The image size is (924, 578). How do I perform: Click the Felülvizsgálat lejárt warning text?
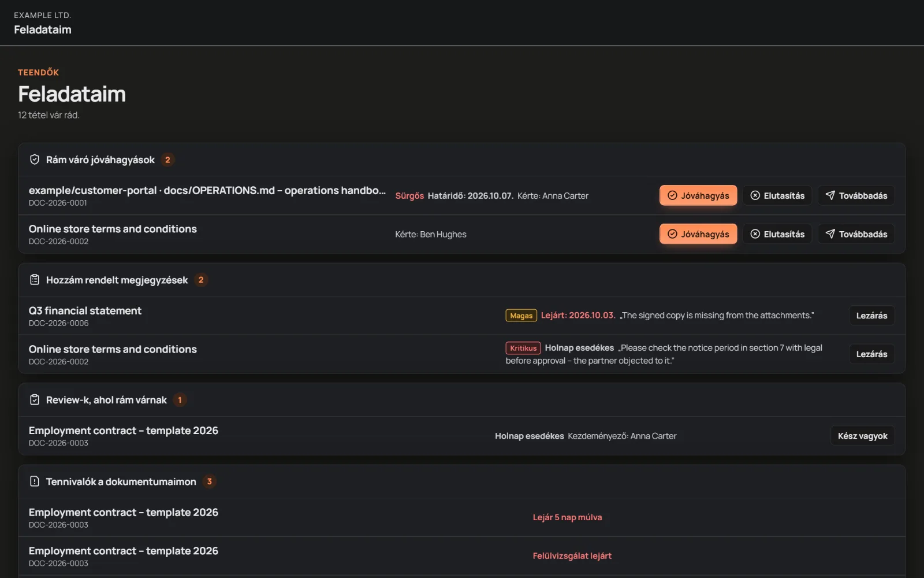click(572, 555)
